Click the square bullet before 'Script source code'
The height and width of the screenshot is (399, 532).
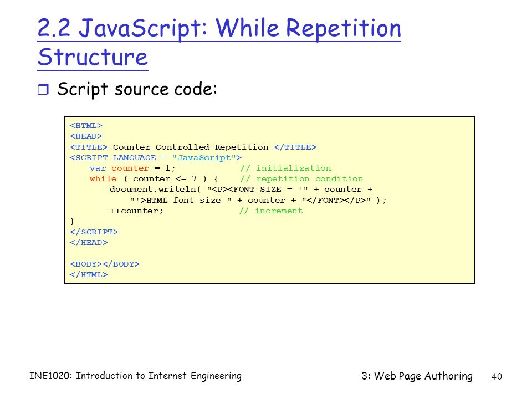pos(43,90)
